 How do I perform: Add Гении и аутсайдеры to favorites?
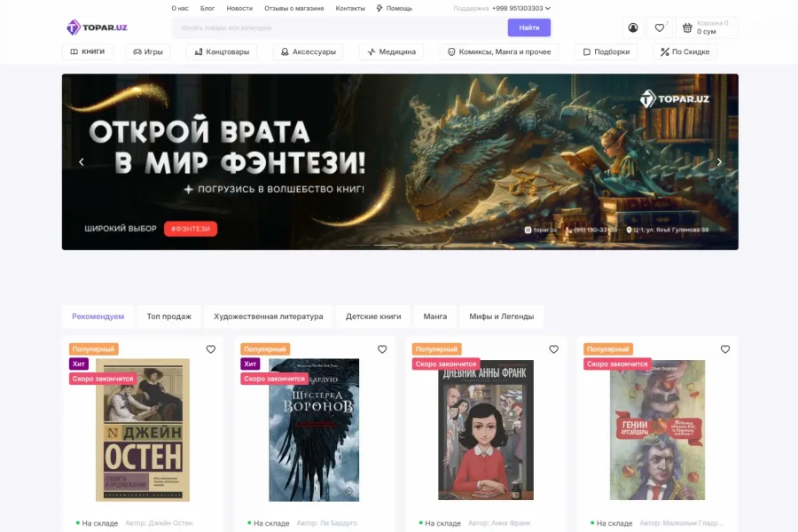click(725, 349)
